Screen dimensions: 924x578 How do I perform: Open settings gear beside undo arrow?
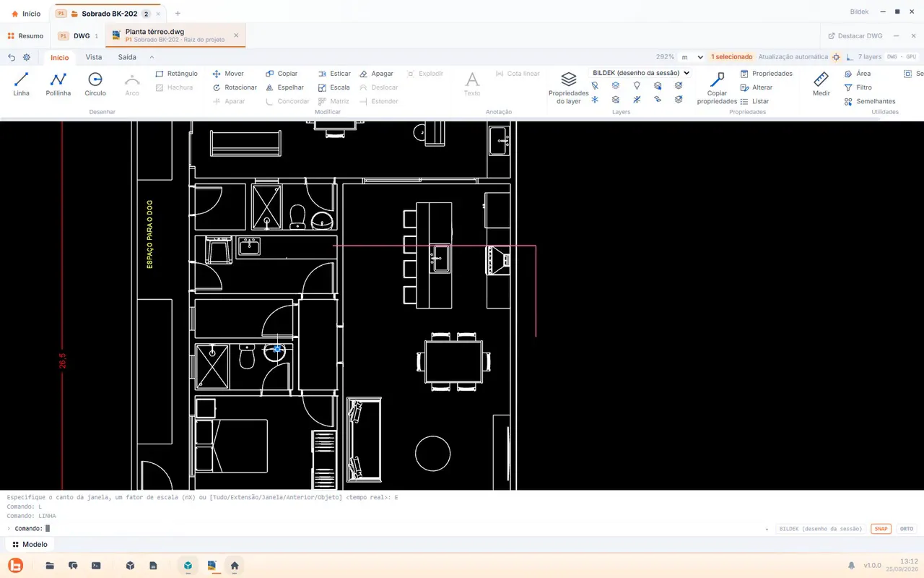point(27,57)
